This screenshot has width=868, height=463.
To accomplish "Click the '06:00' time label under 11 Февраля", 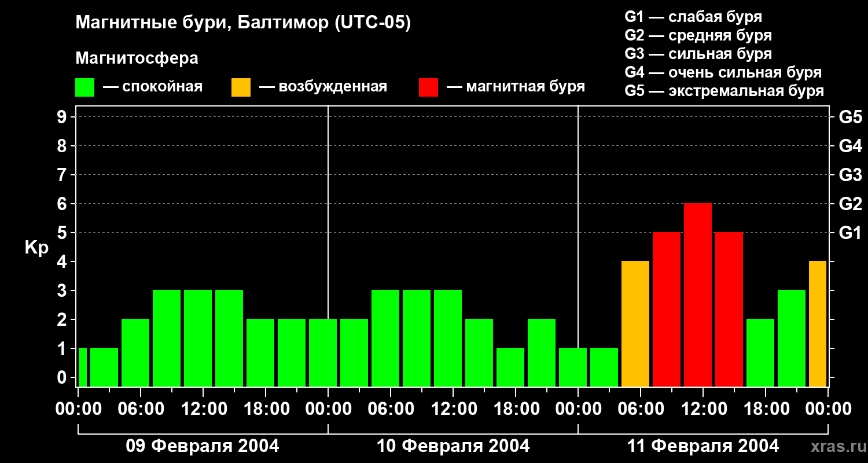I will tap(641, 409).
